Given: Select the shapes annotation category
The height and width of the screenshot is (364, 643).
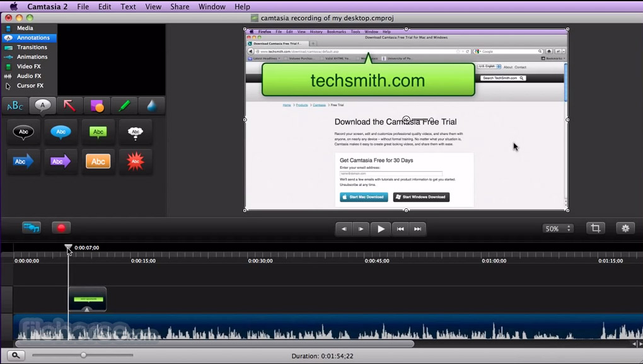Looking at the screenshot, I should [97, 106].
